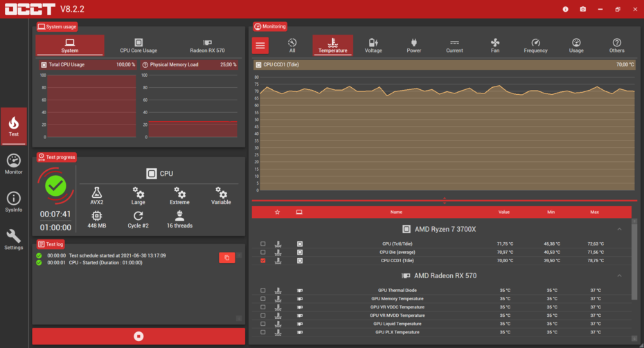Select the Temperature monitoring tab

point(332,46)
